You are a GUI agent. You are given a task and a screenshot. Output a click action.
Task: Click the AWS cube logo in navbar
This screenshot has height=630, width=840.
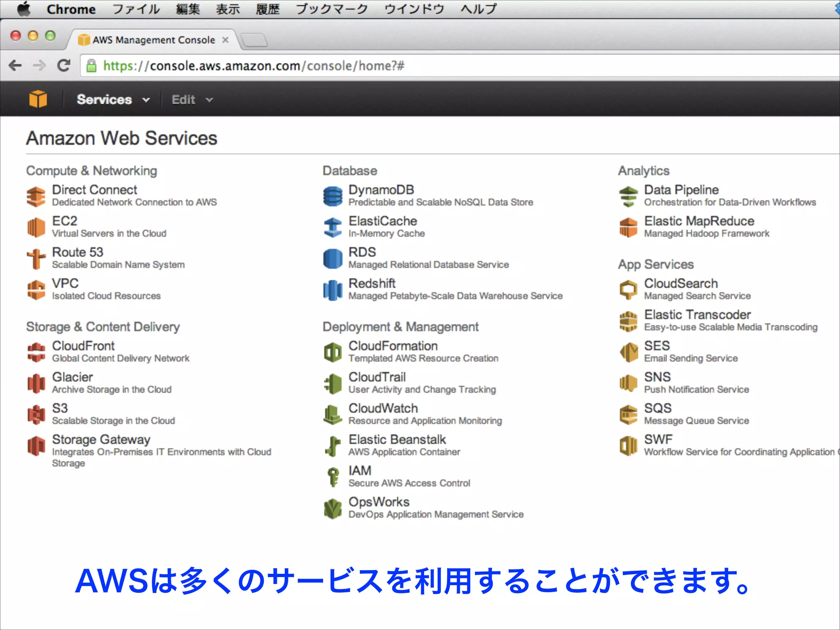(x=38, y=99)
